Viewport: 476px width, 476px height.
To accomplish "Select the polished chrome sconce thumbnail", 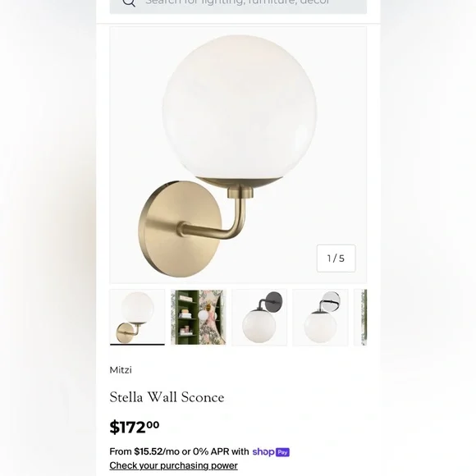I will 320,318.
